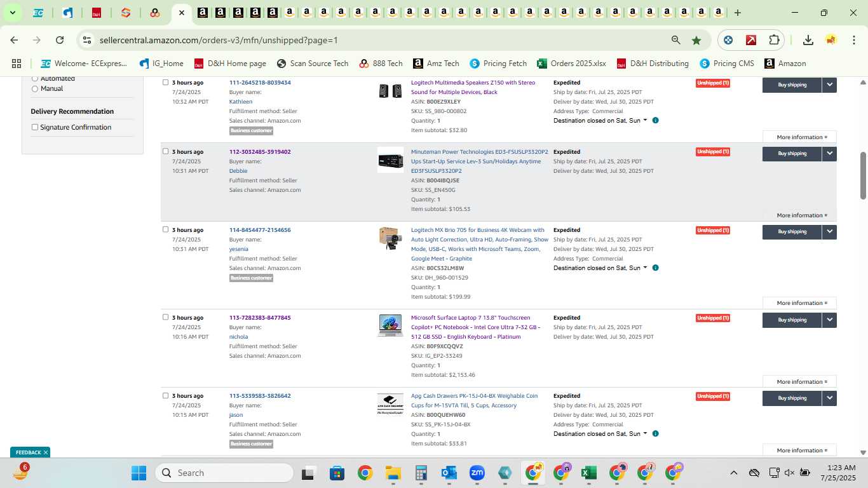The height and width of the screenshot is (488, 868).
Task: Open the Windows Start menu
Action: tap(139, 473)
